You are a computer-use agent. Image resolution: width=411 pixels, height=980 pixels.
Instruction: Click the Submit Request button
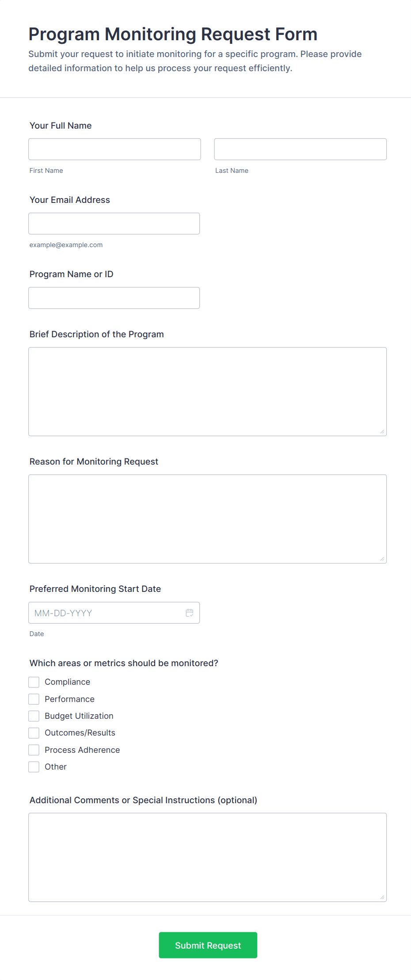pos(208,945)
